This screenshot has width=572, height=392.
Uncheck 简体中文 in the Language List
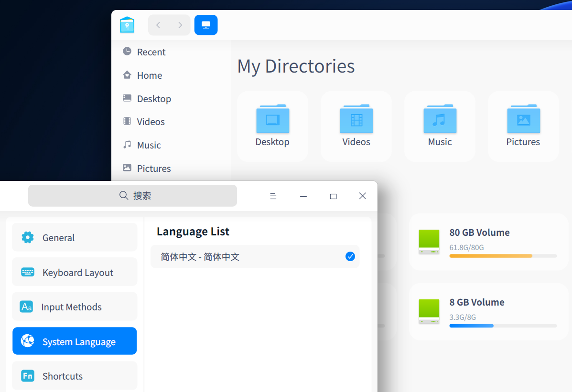[350, 256]
